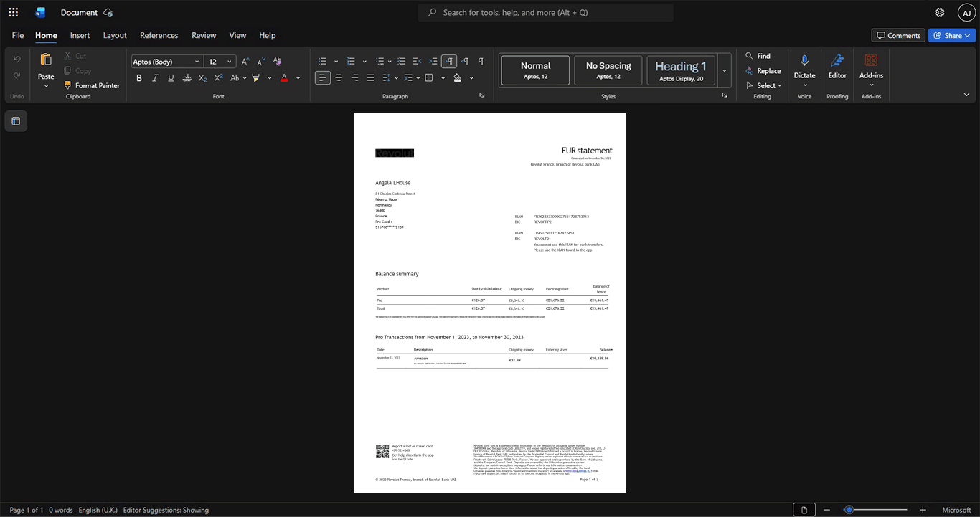Apply the text highlight color
The height and width of the screenshot is (517, 980).
(257, 77)
